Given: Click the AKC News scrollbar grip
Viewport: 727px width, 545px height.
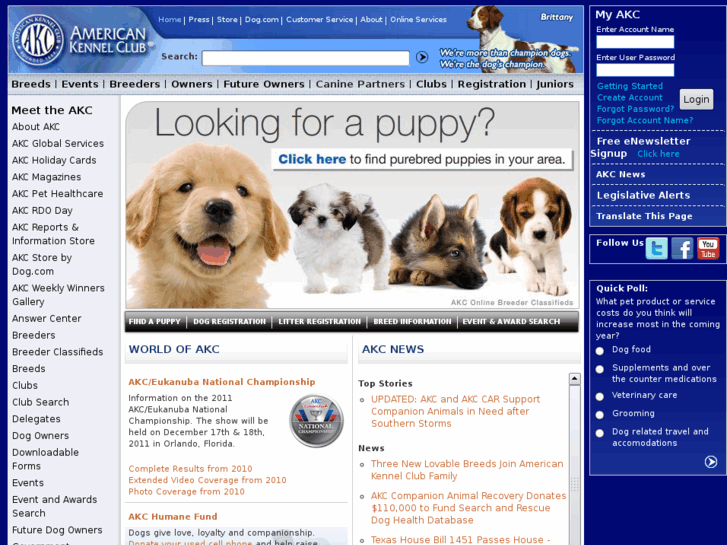Looking at the screenshot, I should 574,484.
